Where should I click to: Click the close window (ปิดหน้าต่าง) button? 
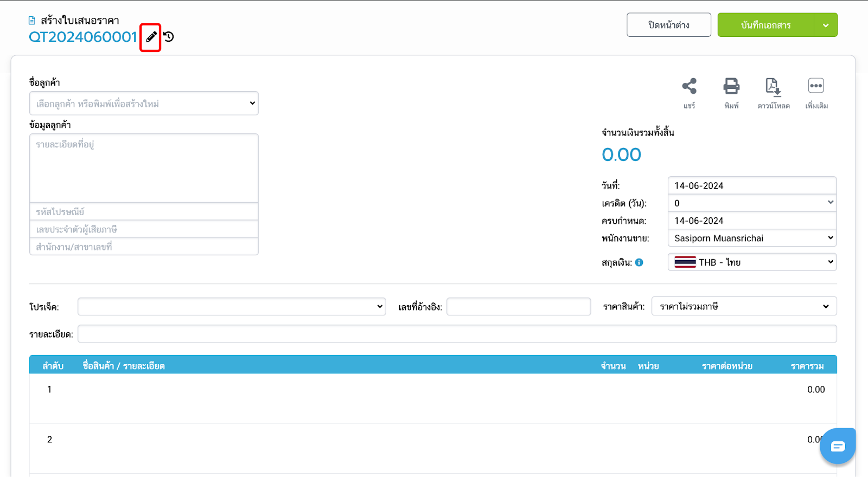(668, 25)
